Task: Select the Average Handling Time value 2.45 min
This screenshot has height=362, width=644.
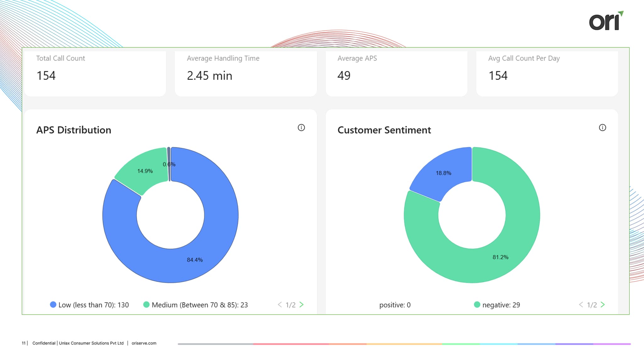Action: click(209, 75)
